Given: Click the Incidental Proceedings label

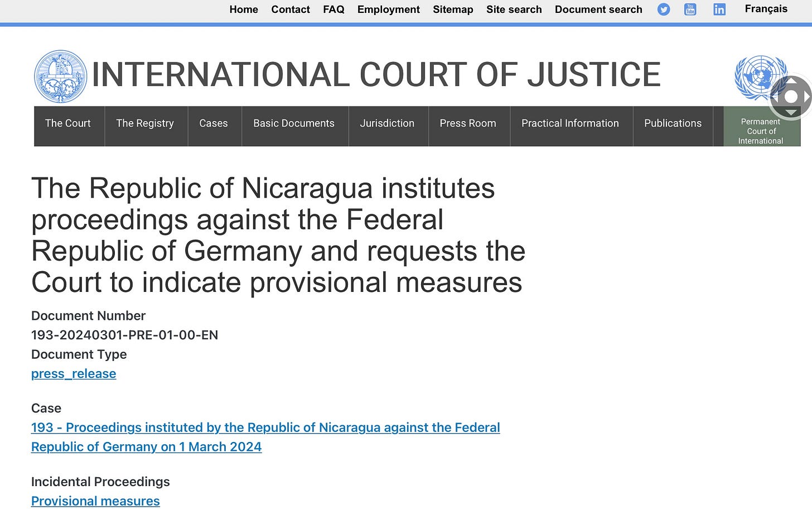Looking at the screenshot, I should tap(100, 482).
